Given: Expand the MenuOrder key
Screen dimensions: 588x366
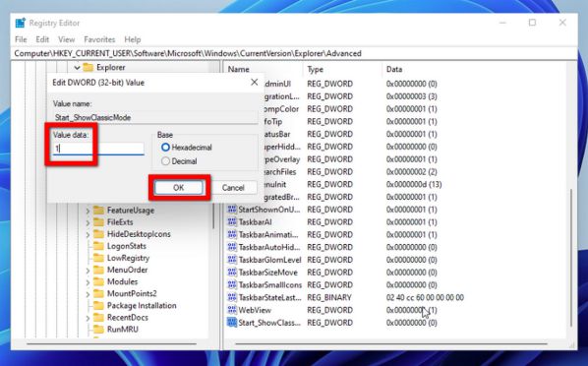Looking at the screenshot, I should pyautogui.click(x=88, y=271).
